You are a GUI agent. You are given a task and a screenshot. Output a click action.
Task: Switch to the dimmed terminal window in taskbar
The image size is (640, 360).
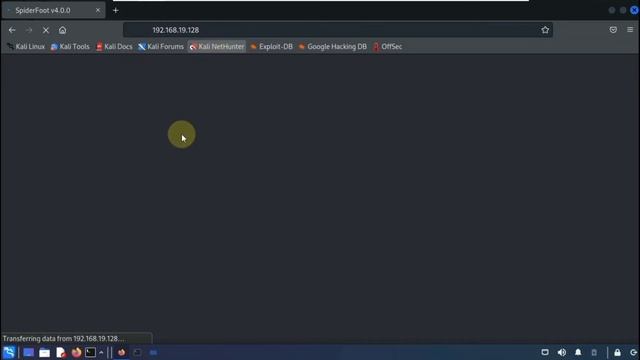tap(137, 352)
